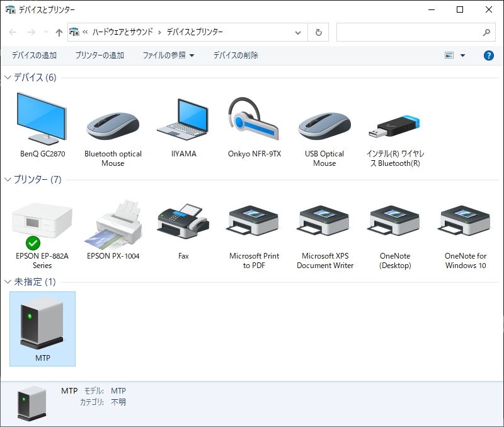Image resolution: width=504 pixels, height=427 pixels.
Task: Select Microsoft Print to PDF printer
Action: pos(254,222)
